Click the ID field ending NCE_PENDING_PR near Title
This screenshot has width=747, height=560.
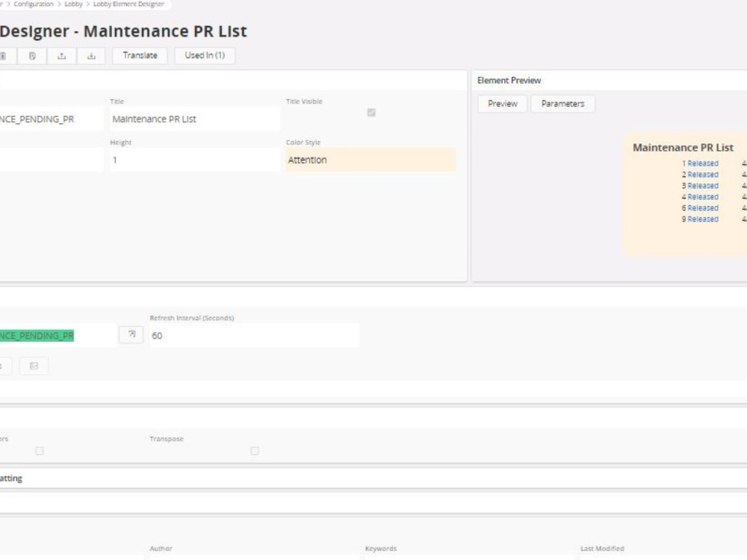coord(52,119)
